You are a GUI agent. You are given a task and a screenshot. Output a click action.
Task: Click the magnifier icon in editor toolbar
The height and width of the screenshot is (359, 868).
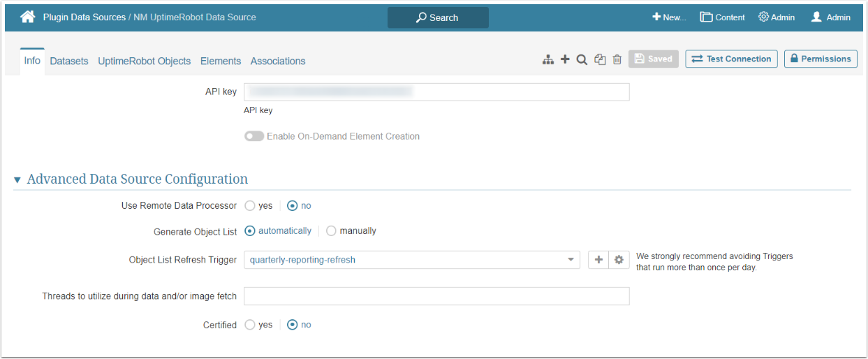[x=582, y=60]
